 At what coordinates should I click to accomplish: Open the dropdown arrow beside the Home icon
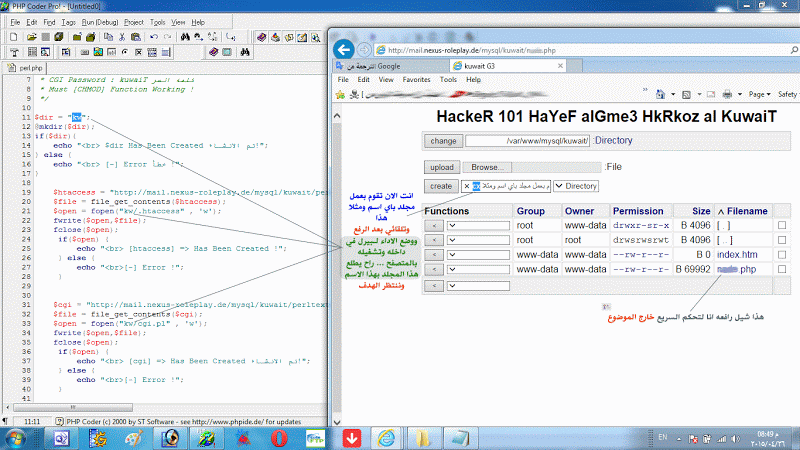tap(673, 94)
